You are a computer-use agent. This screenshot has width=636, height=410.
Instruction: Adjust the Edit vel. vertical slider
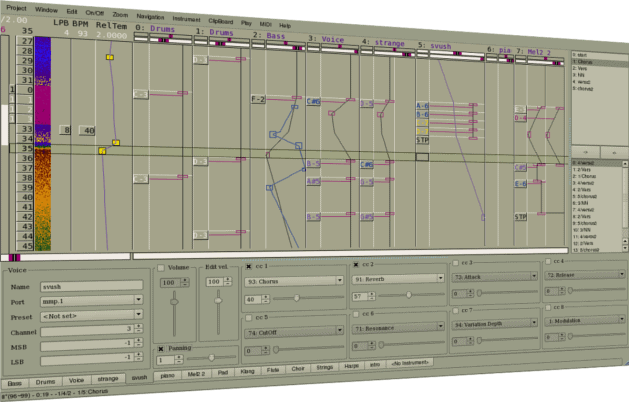[x=218, y=312]
